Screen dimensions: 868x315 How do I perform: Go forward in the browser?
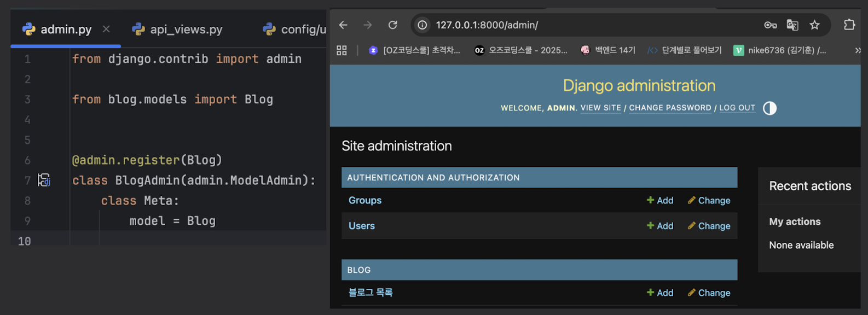368,25
